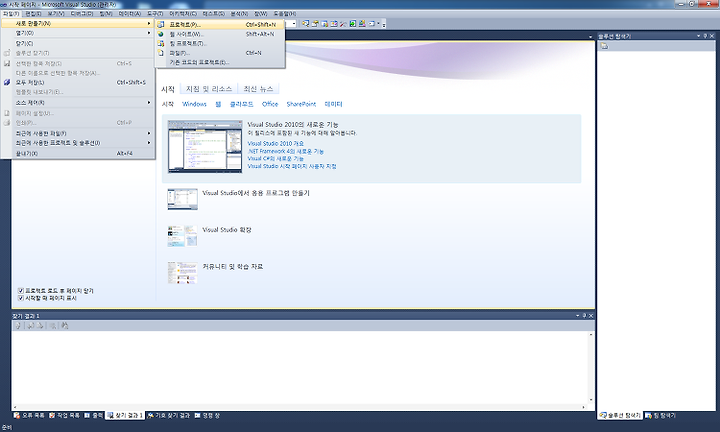Click the green start-page icon in top toolbar
This screenshot has width=720, height=432.
click(353, 23)
